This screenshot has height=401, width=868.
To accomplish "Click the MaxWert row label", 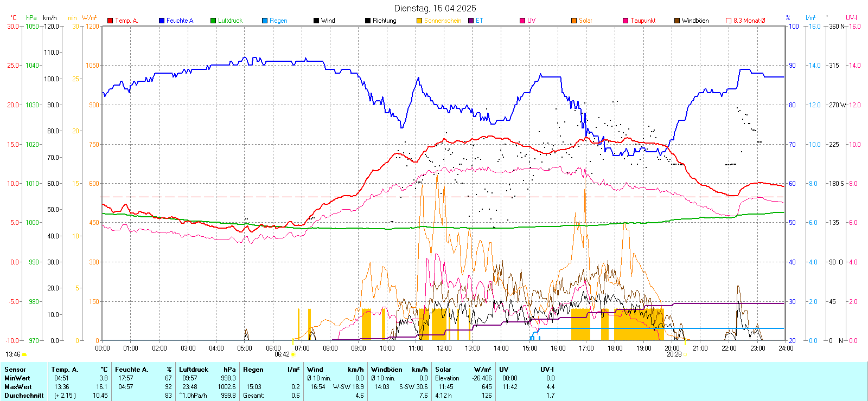I will (x=18, y=387).
